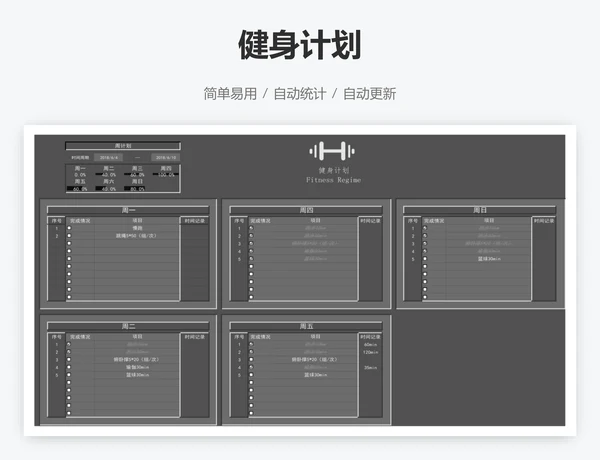Select the 周一 section header
This screenshot has width=600, height=460.
[x=126, y=210]
